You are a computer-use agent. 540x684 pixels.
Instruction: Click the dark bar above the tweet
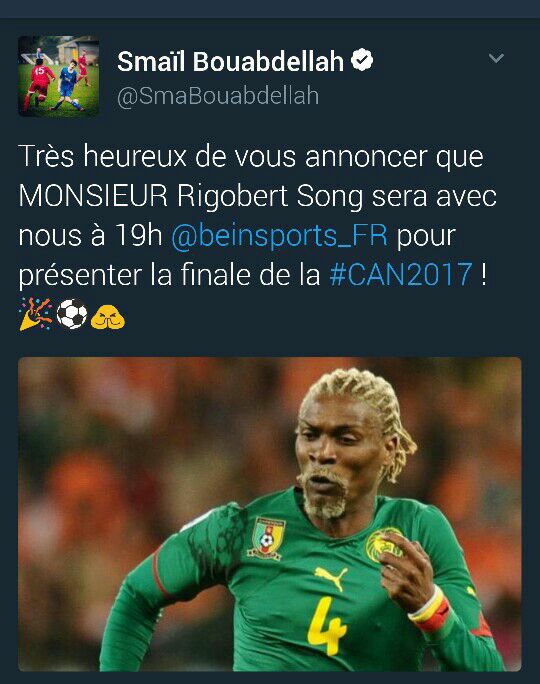[x=270, y=9]
